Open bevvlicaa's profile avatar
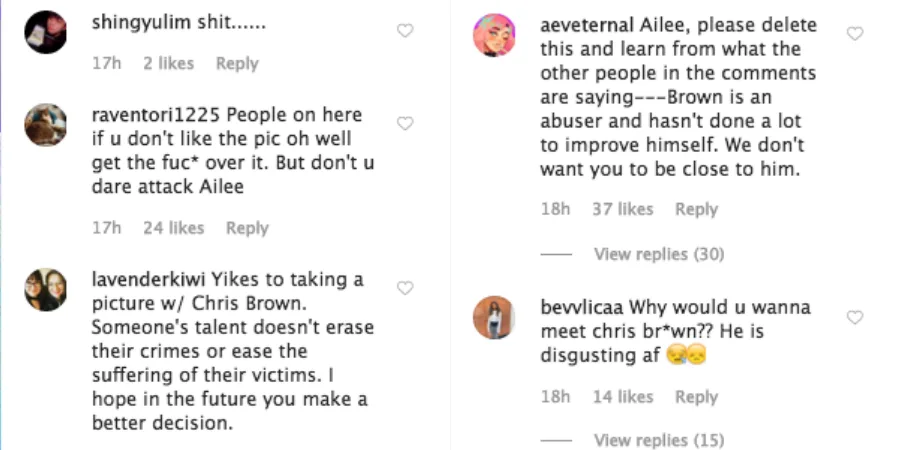The height and width of the screenshot is (450, 900). (x=494, y=318)
